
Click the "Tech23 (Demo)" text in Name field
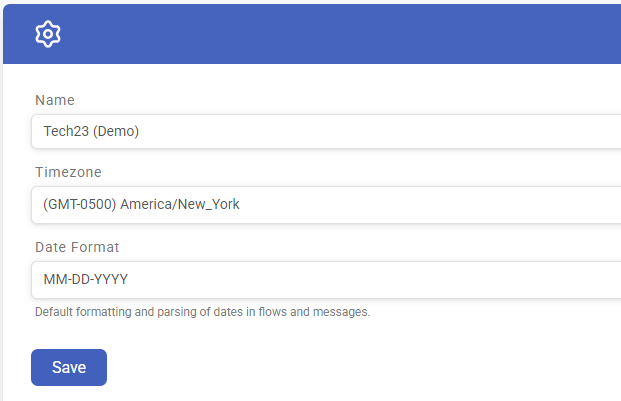[91, 131]
